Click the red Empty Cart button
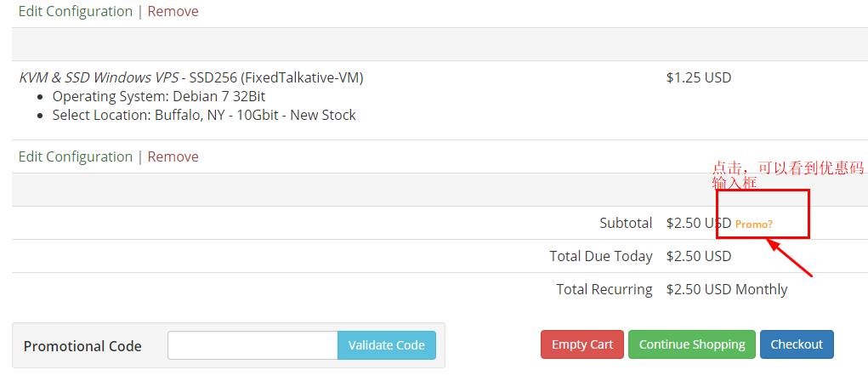 pos(582,344)
